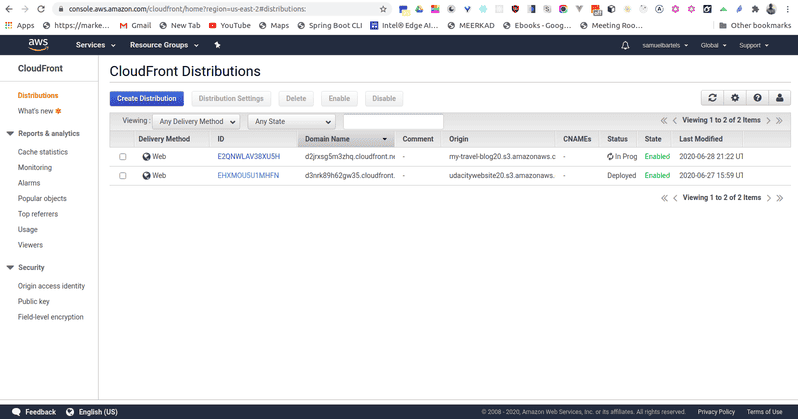Open the notifications bell icon

tap(625, 45)
